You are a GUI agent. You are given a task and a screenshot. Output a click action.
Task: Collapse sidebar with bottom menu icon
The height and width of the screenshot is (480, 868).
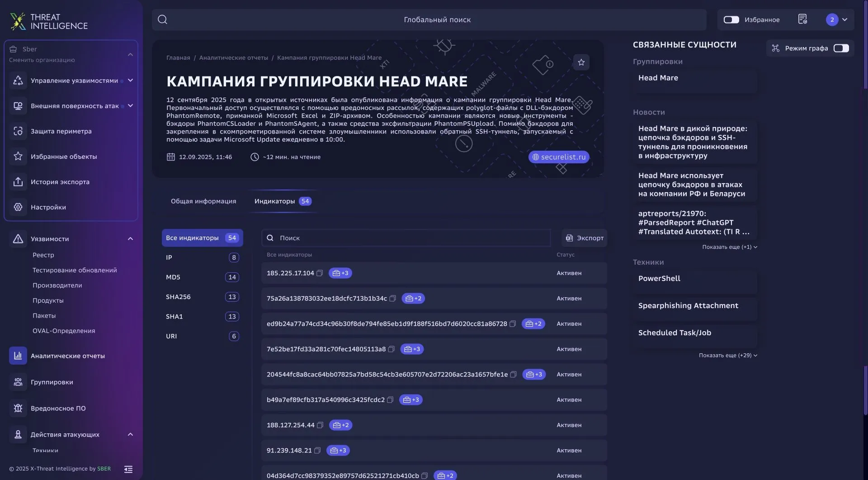pos(128,469)
